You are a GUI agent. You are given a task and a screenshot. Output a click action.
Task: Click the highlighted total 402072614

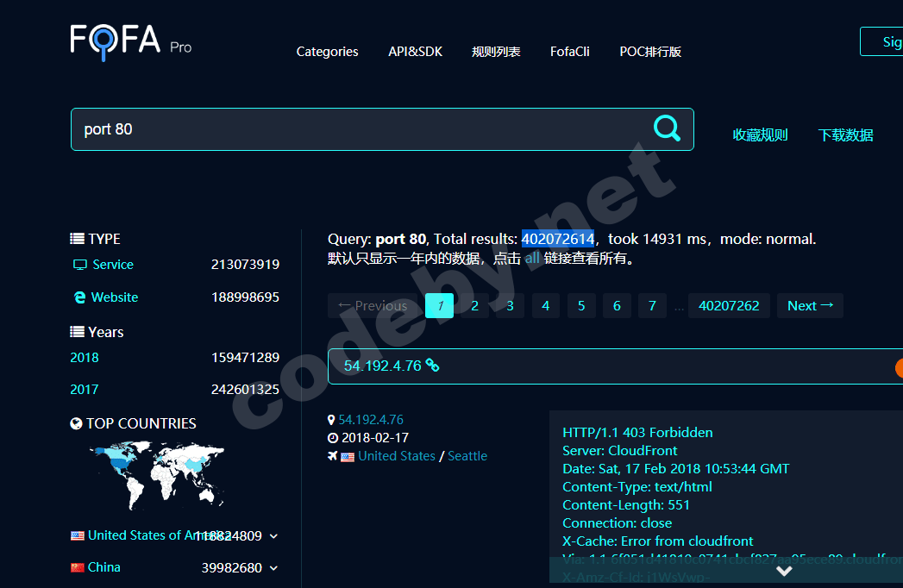(557, 239)
